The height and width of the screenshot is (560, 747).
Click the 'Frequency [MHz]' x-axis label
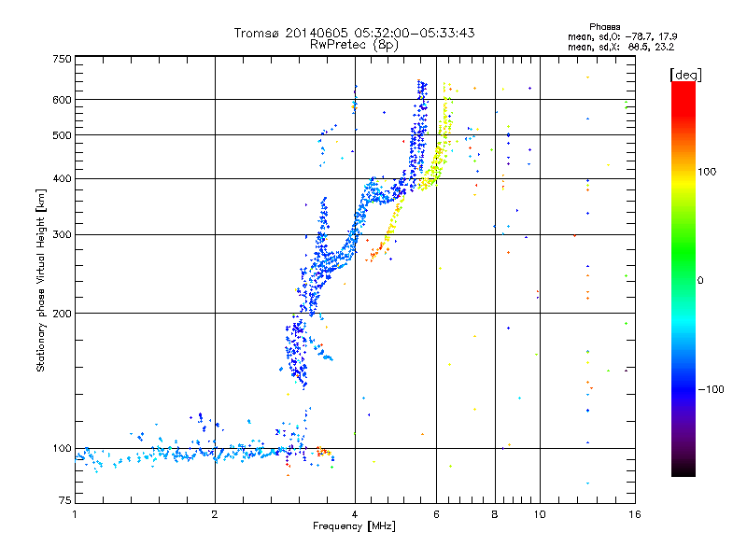pyautogui.click(x=354, y=526)
